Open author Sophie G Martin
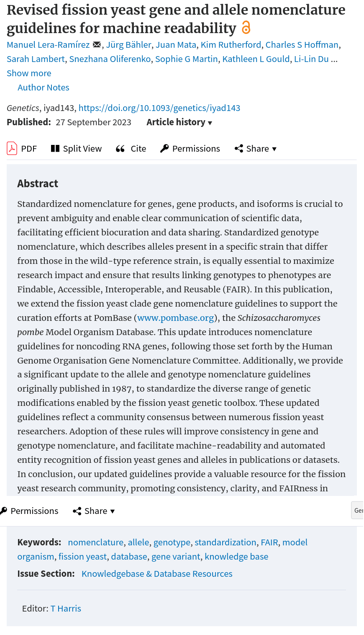This screenshot has width=364, height=635. pyautogui.click(x=187, y=59)
